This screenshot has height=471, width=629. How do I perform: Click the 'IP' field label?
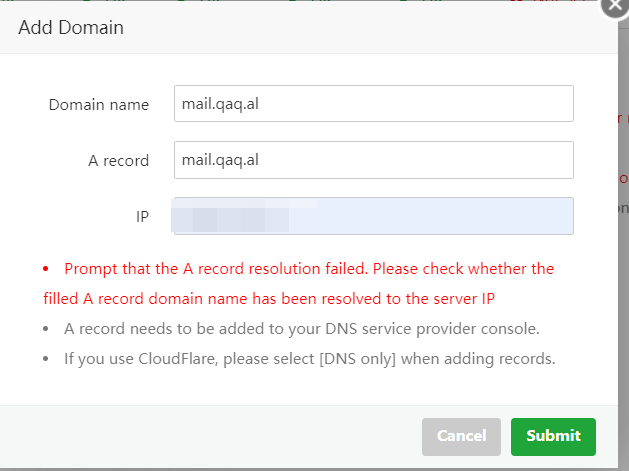coord(142,217)
